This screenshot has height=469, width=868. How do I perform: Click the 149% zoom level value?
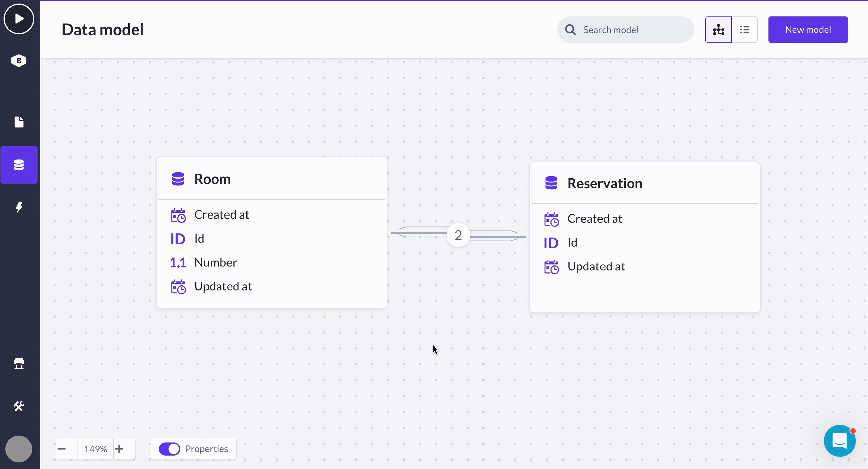tap(96, 449)
